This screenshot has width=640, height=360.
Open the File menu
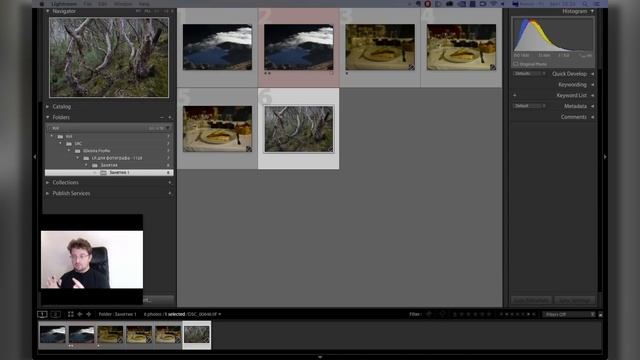tap(87, 4)
